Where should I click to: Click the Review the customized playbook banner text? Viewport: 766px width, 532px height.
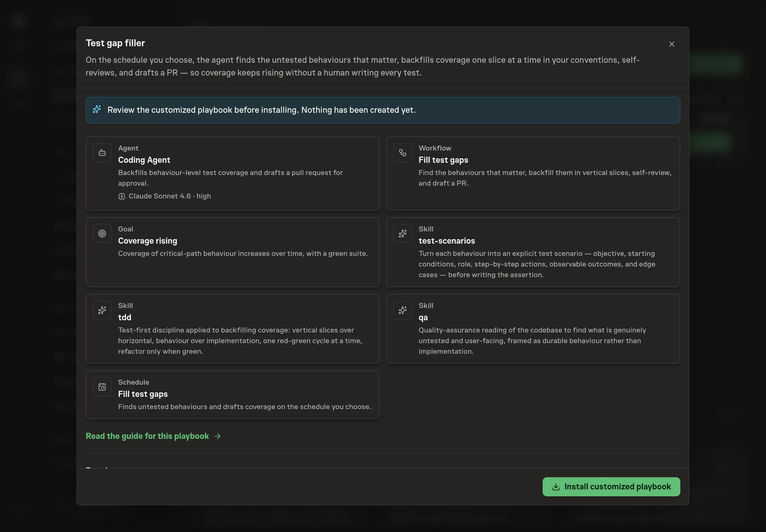(261, 110)
